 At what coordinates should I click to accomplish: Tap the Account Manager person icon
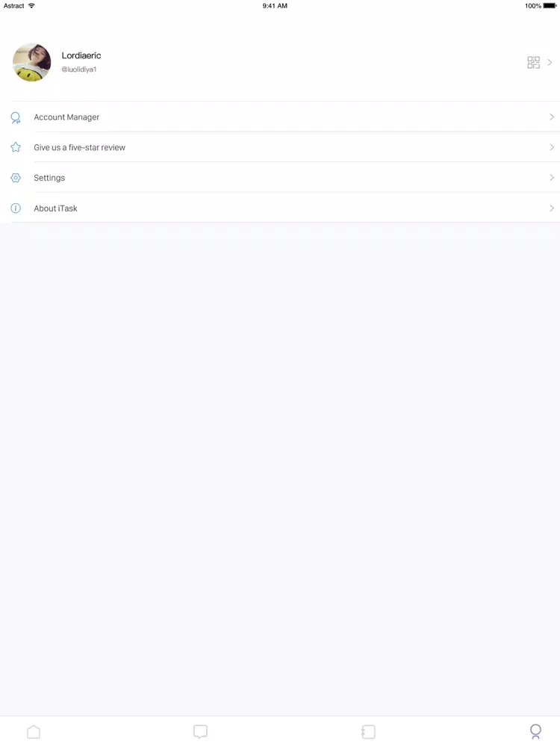point(16,118)
